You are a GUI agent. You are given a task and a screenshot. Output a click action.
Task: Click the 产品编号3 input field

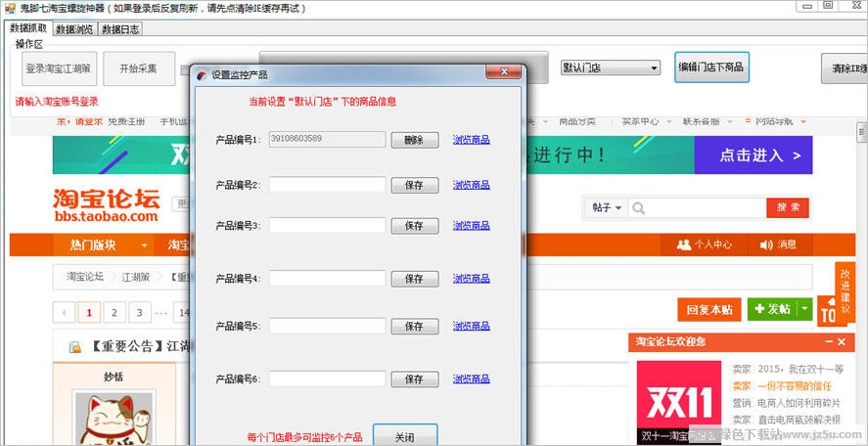[x=327, y=225]
